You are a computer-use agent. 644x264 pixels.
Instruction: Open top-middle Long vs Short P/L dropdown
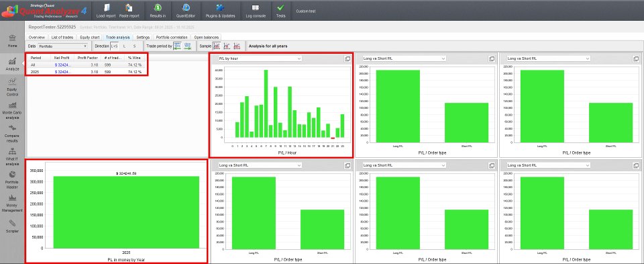tap(404, 59)
